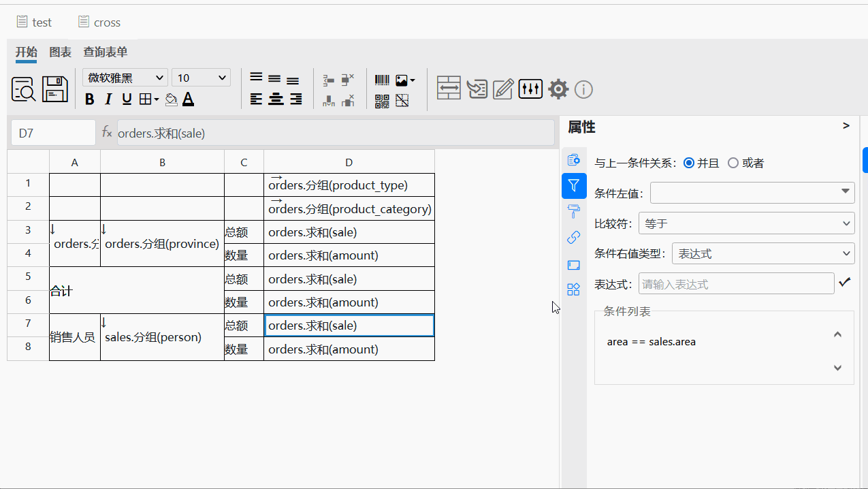Open the font size dropdown showing 10
This screenshot has height=489, width=868.
(x=202, y=78)
